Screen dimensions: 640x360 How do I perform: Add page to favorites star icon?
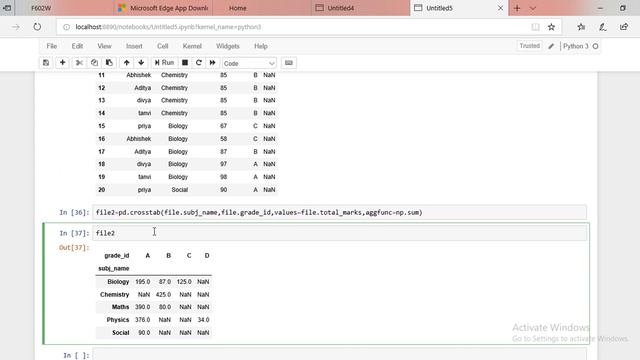pos(551,27)
